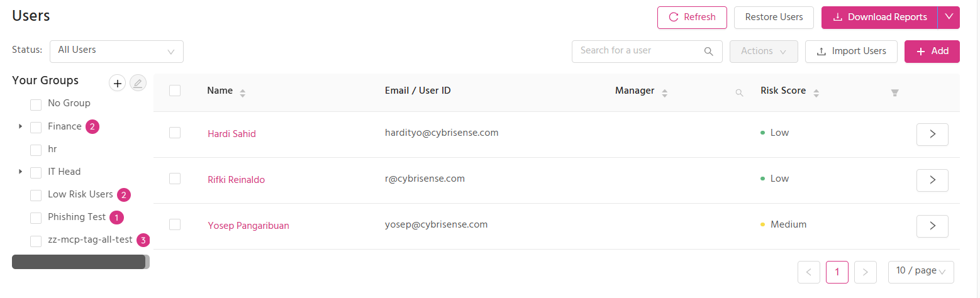This screenshot has height=298, width=980.
Task: Toggle the select-all checkbox in table header
Action: click(x=175, y=91)
